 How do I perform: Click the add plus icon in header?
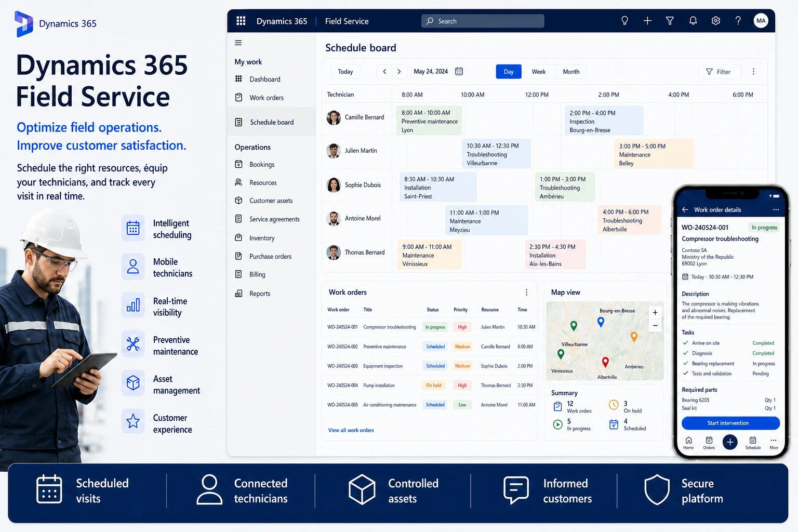coord(647,21)
